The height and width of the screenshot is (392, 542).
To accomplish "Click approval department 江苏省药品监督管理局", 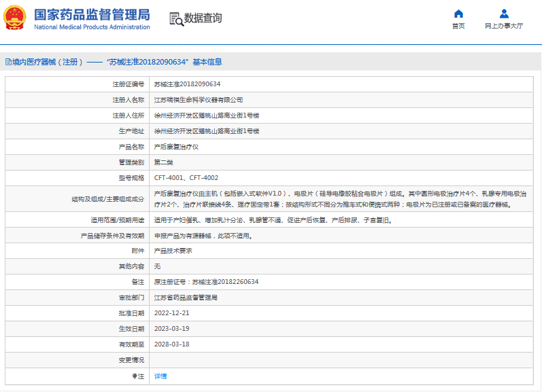I will click(x=186, y=298).
